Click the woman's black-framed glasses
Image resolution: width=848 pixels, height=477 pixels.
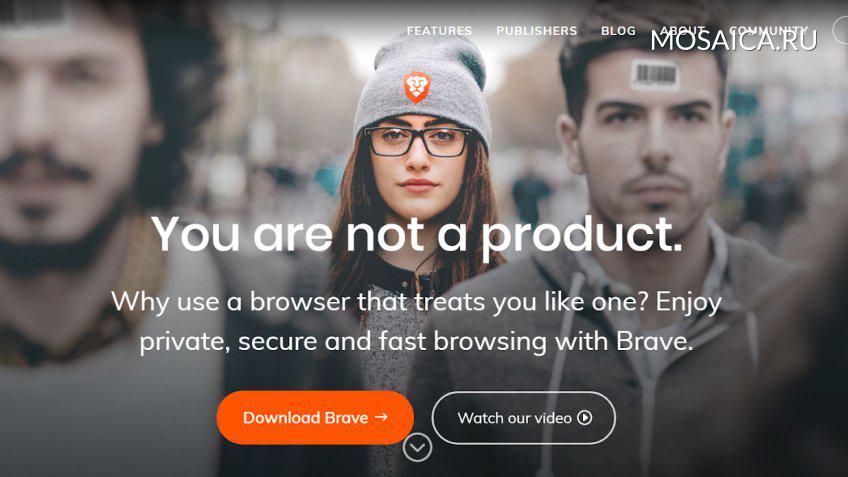[418, 142]
